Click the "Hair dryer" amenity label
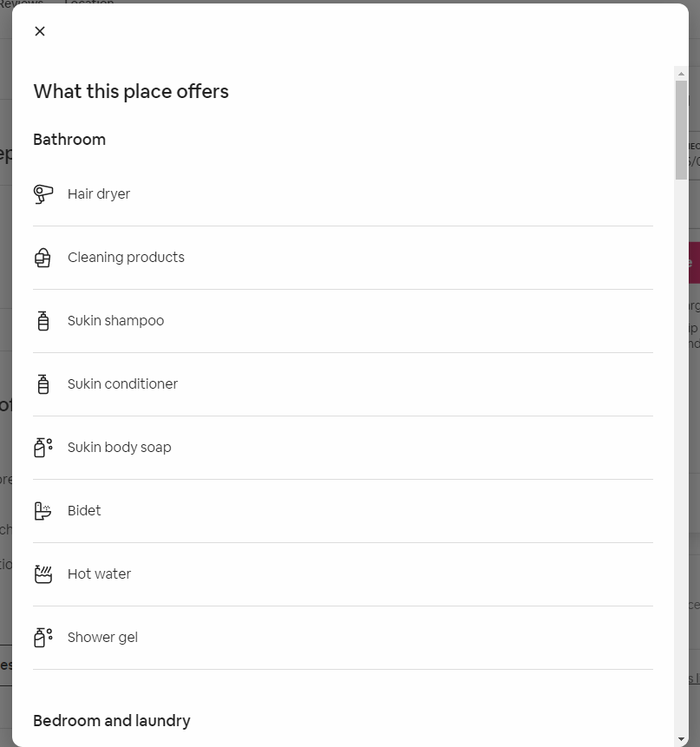The width and height of the screenshot is (700, 747). click(99, 194)
